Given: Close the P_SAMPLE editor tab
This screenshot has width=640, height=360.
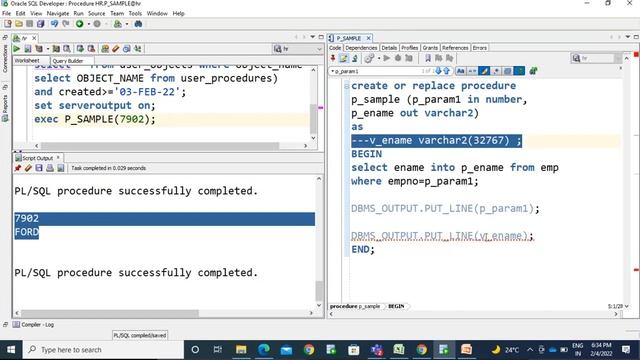Looking at the screenshot, I should [x=368, y=38].
